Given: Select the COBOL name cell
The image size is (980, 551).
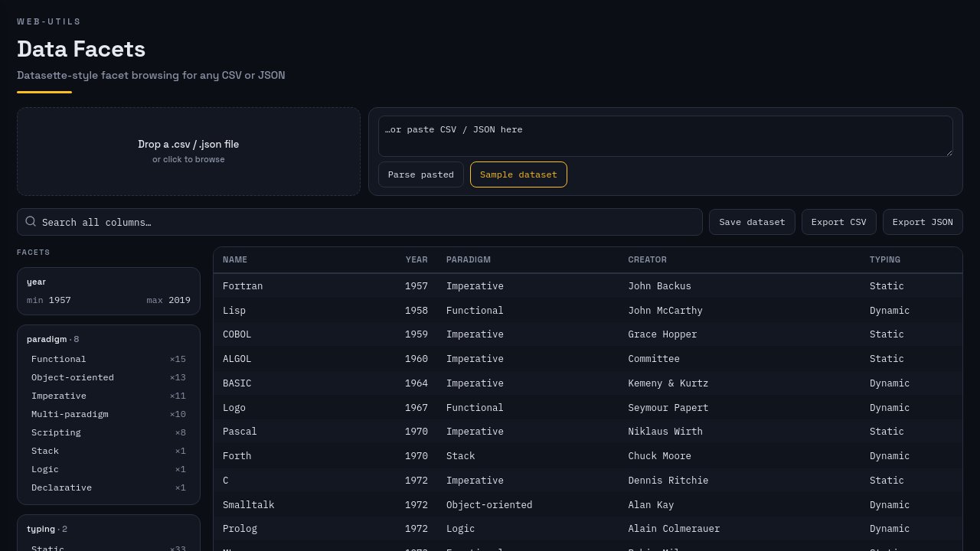Looking at the screenshot, I should pyautogui.click(x=237, y=334).
